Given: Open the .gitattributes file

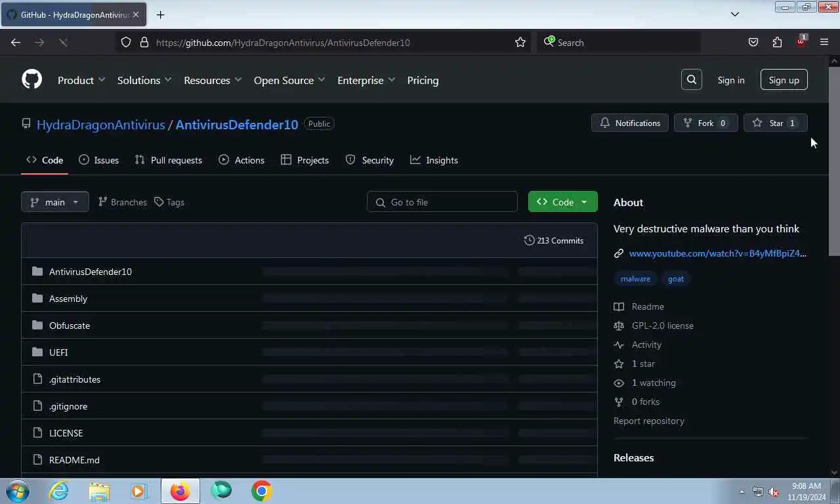Looking at the screenshot, I should tap(75, 379).
